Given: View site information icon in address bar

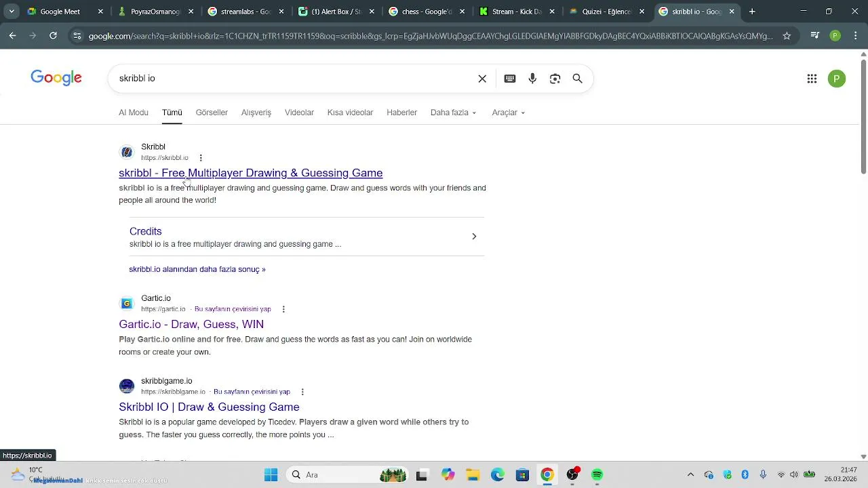Looking at the screenshot, I should 77,36.
